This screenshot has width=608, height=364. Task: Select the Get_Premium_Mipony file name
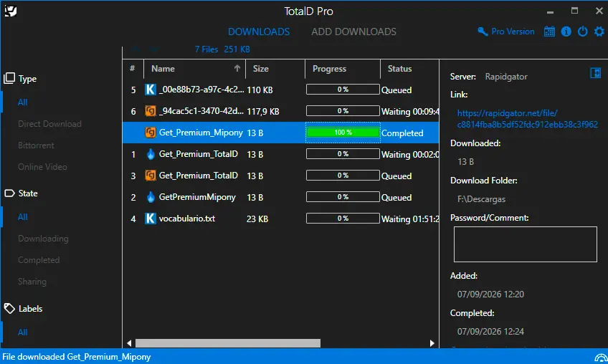[201, 133]
